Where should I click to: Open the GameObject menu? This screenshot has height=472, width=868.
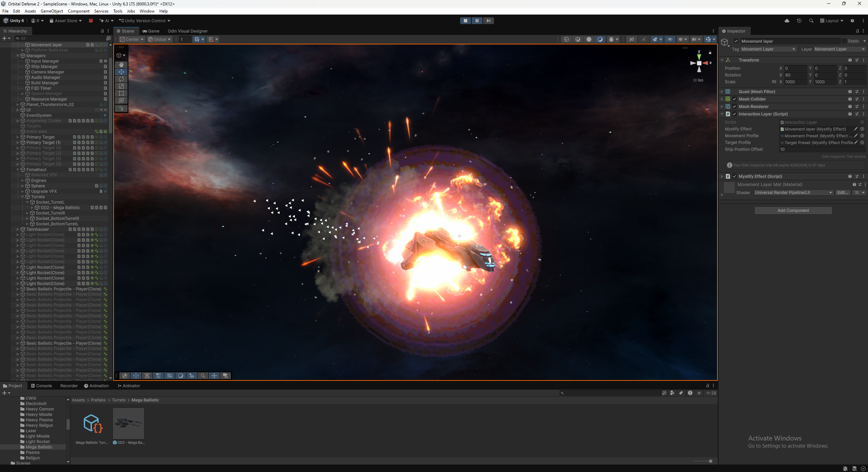(x=52, y=11)
